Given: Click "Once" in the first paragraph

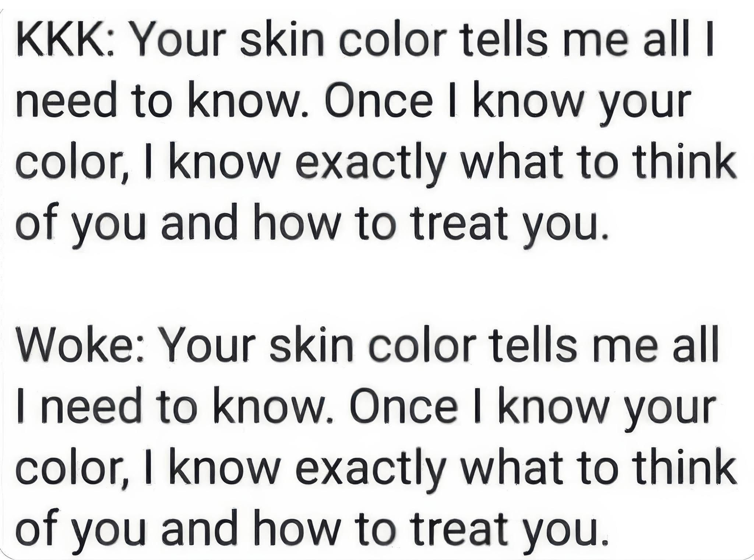Looking at the screenshot, I should [381, 103].
